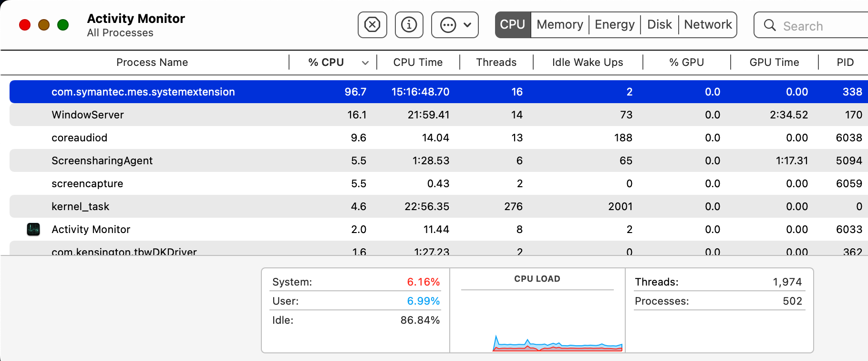The width and height of the screenshot is (868, 361).
Task: Open the Disk tab
Action: pos(659,25)
